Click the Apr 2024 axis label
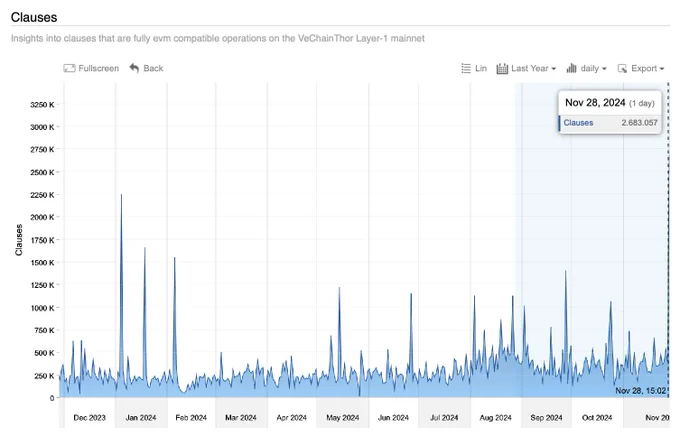The width and height of the screenshot is (680, 436). click(x=291, y=418)
